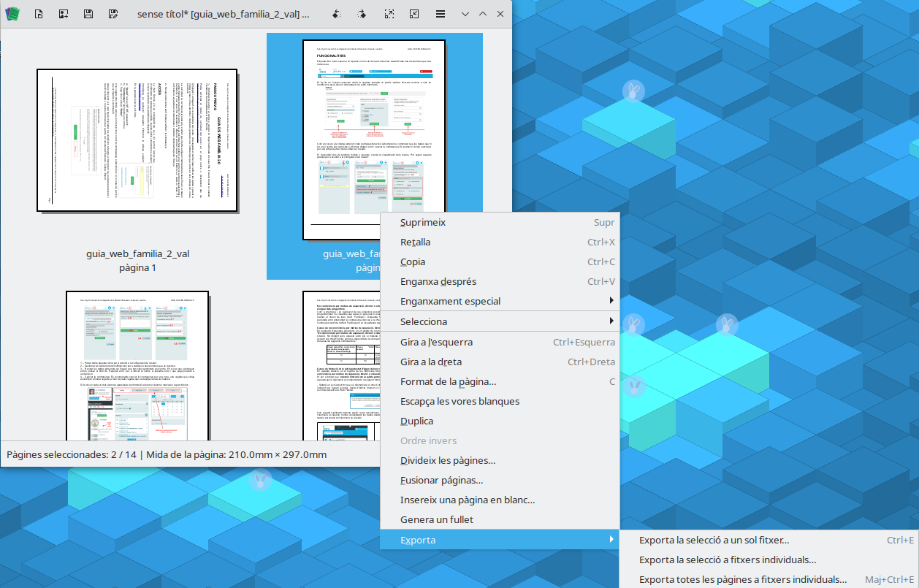Click the import/add file icon
The height and width of the screenshot is (588, 919).
(64, 14)
